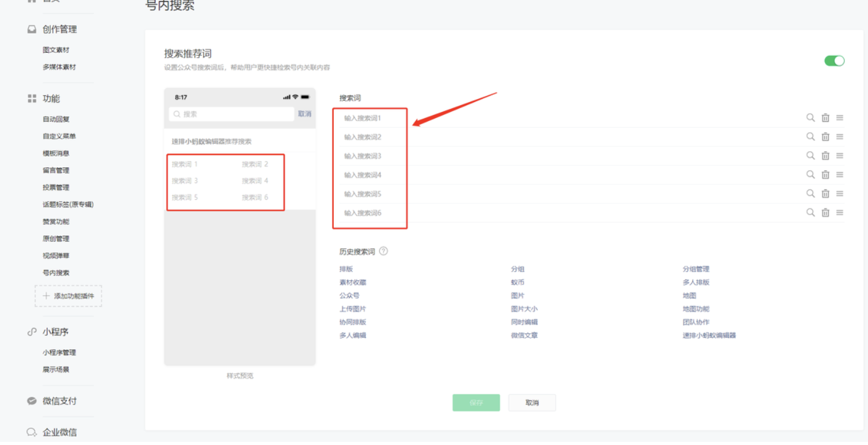Click the 保存 save button
Image resolution: width=868 pixels, height=445 pixels.
coord(476,403)
